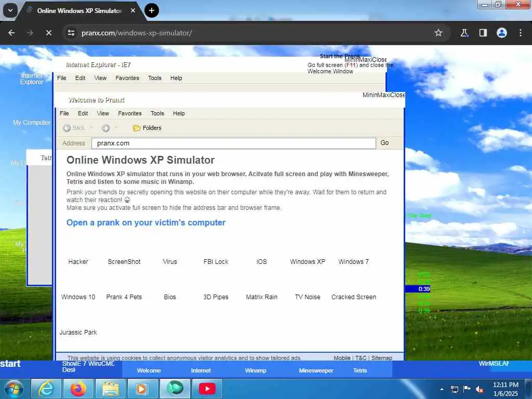The width and height of the screenshot is (532, 399).
Task: Open File menu in Internet Explorer IE7 window
Action: (x=62, y=78)
